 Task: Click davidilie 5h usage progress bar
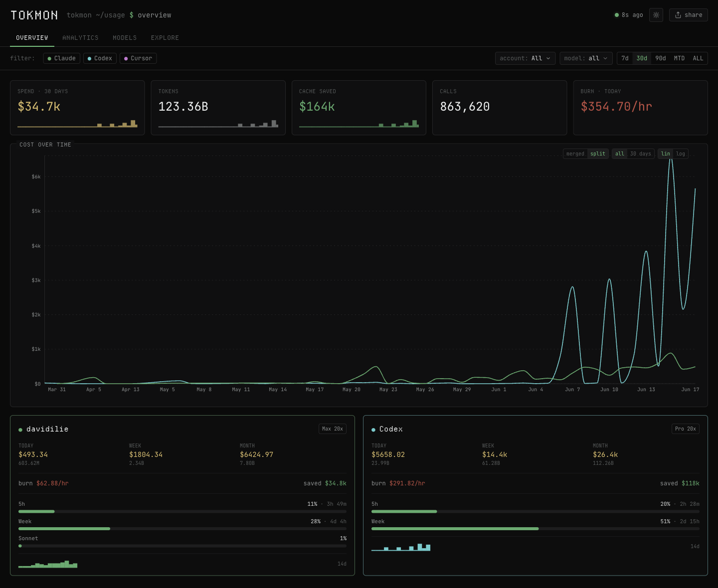182,511
